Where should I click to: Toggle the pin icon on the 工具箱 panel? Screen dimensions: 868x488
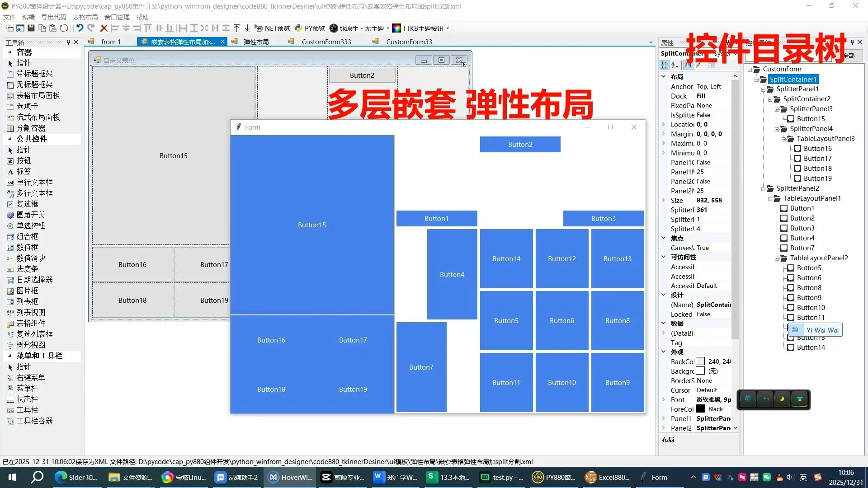tap(69, 42)
